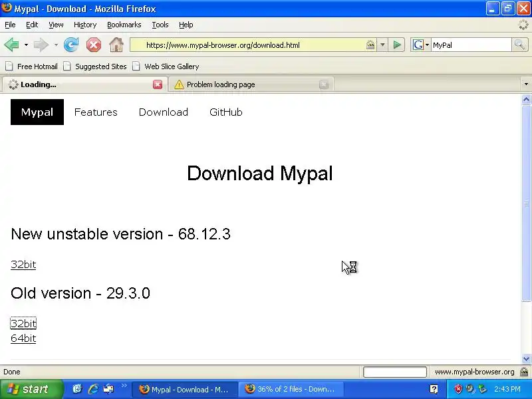The width and height of the screenshot is (532, 399).
Task: Switch to the Loading tab
Action: point(84,84)
